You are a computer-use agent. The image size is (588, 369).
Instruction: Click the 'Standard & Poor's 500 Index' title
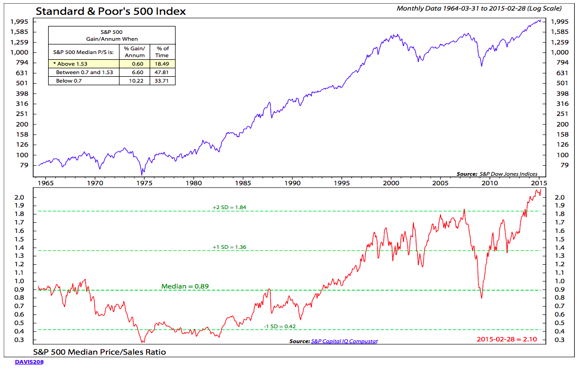[110, 11]
